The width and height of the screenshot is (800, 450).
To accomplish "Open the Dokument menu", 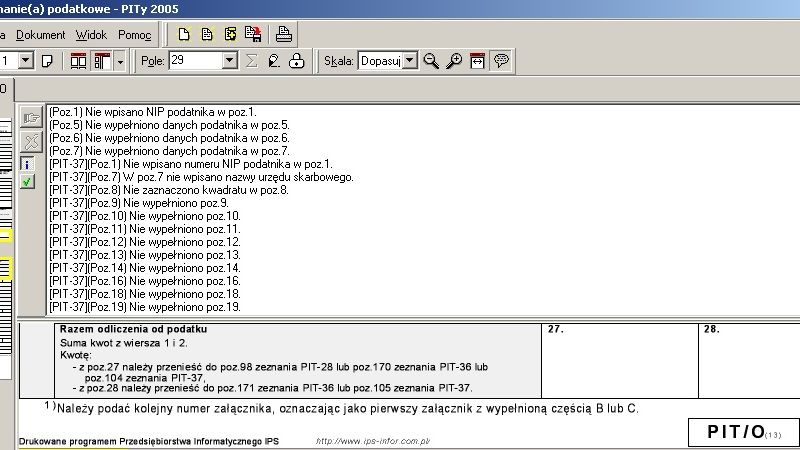I will (40, 35).
